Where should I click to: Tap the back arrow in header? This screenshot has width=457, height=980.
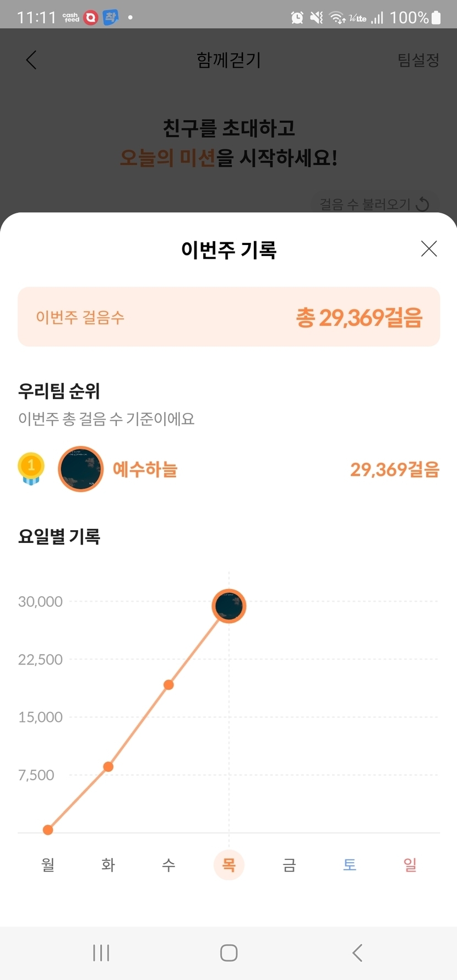[x=31, y=60]
